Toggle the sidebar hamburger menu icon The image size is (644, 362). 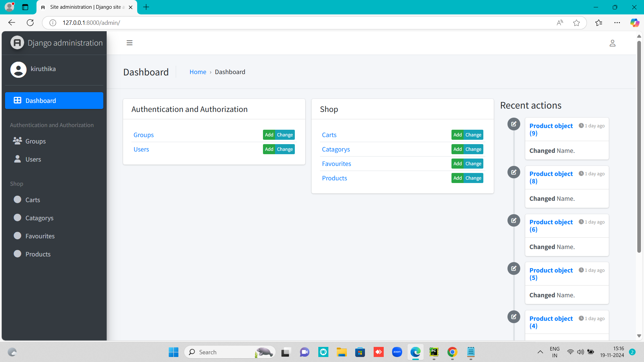pos(129,43)
